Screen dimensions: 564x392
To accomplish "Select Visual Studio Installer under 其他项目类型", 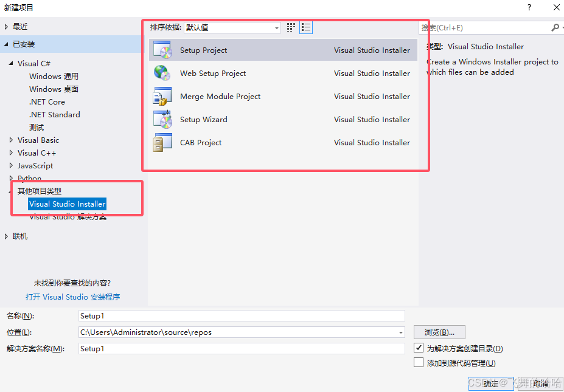I will coord(67,204).
